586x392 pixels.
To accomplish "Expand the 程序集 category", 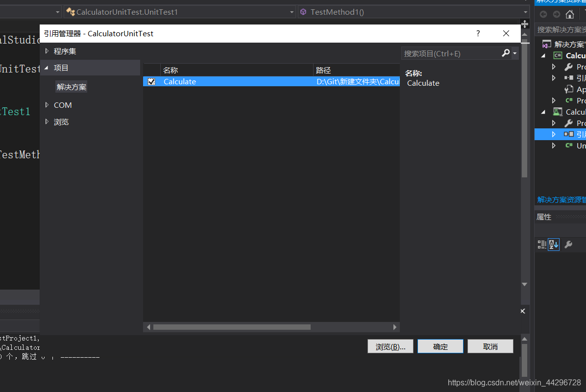I will click(47, 51).
